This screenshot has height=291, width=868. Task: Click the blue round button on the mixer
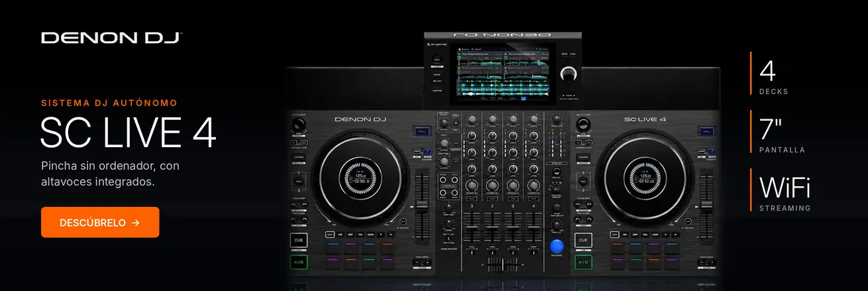[558, 247]
